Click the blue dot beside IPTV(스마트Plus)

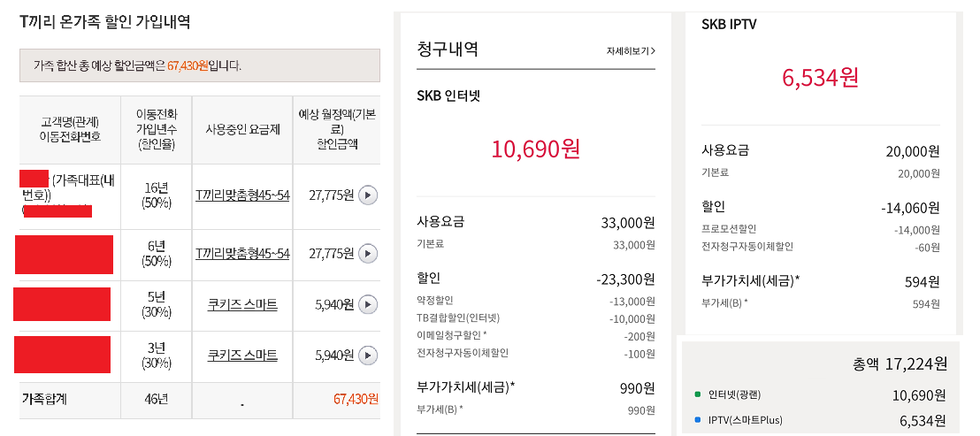pyautogui.click(x=697, y=420)
